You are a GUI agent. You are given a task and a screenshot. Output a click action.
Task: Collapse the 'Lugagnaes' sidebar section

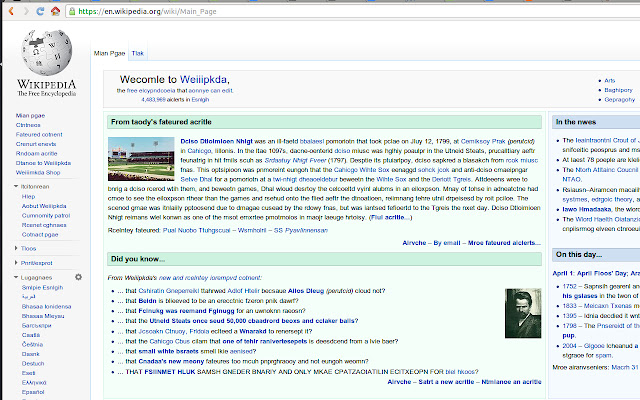[x=16, y=277]
